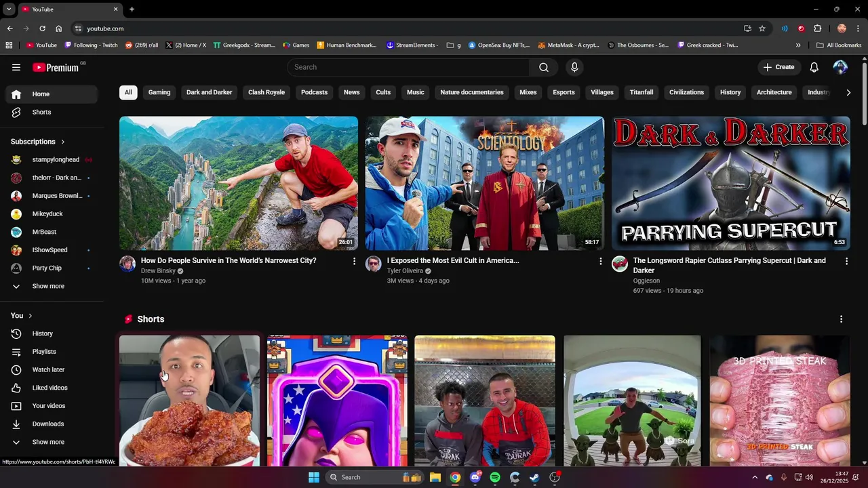Open File Explorer from taskbar
Screen dimensions: 868x488
435,477
